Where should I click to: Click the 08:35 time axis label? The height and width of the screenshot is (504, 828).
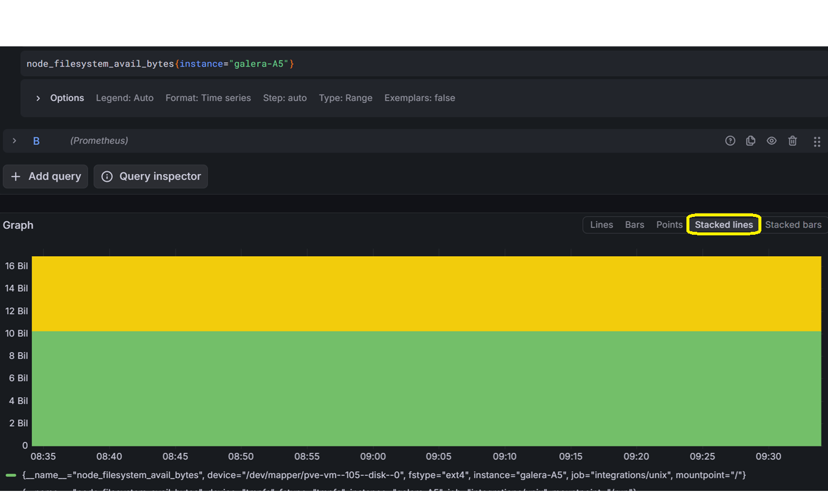coord(43,456)
